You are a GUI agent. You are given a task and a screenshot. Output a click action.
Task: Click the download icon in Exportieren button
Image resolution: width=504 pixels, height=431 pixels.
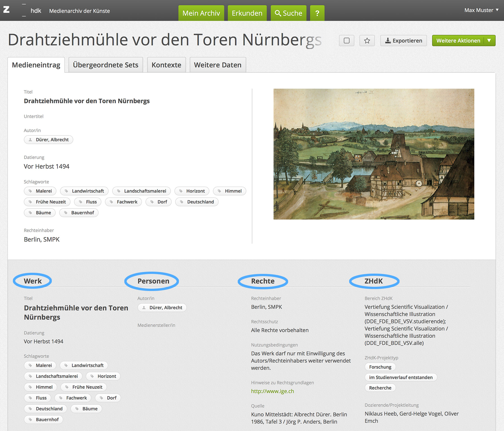point(388,41)
